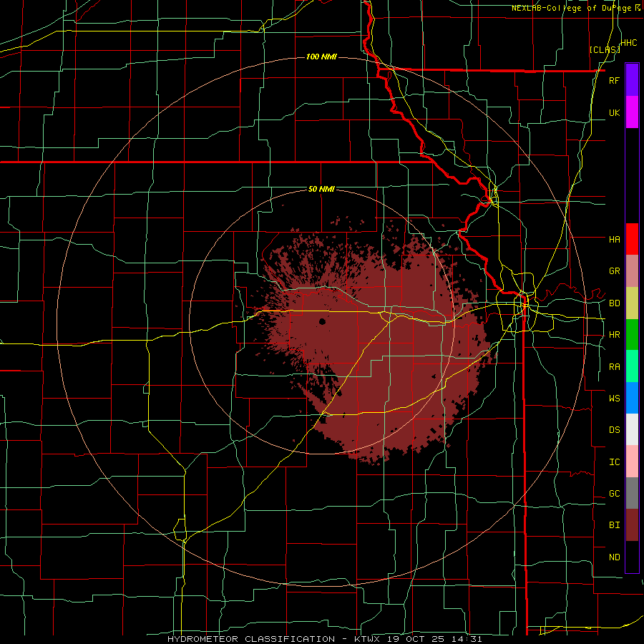Click the RA legend label

pos(614,367)
